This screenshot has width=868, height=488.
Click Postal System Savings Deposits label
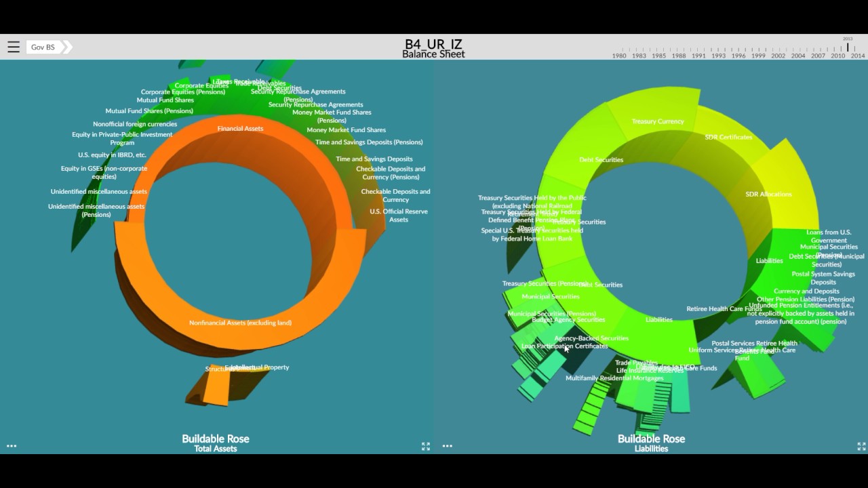tap(823, 278)
